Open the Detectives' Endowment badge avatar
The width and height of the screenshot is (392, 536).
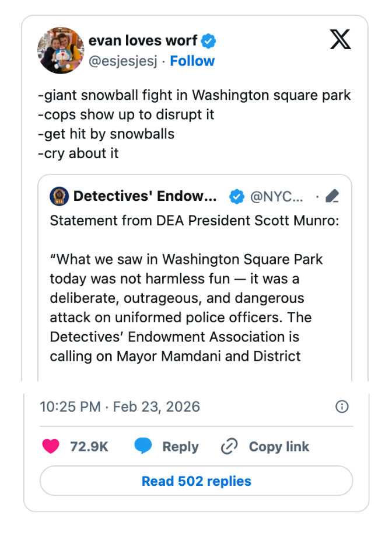click(x=58, y=197)
